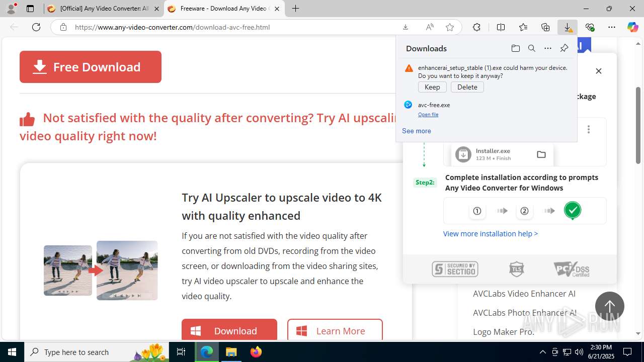Image resolution: width=644 pixels, height=362 pixels.
Task: Open file link for avc-free.exe
Action: 428,115
